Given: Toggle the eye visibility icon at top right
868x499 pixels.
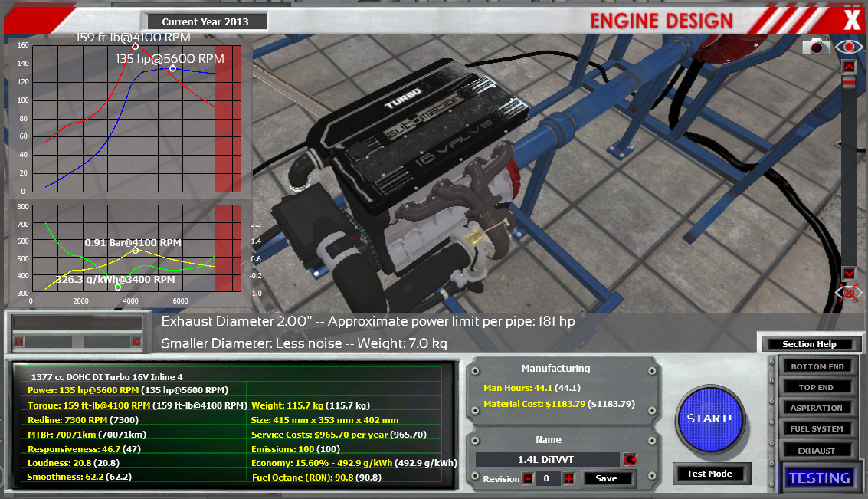Looking at the screenshot, I should click(849, 47).
